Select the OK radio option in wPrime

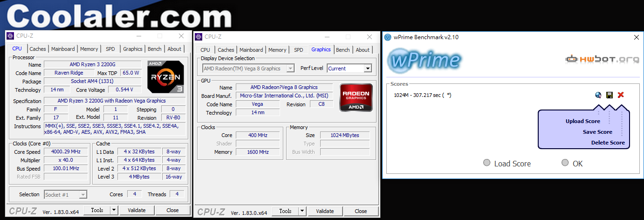[x=565, y=163]
